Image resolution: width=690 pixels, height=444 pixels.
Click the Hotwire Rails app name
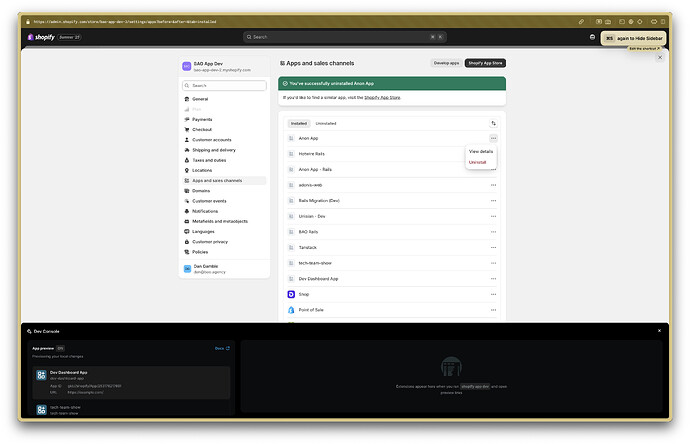[x=312, y=154]
